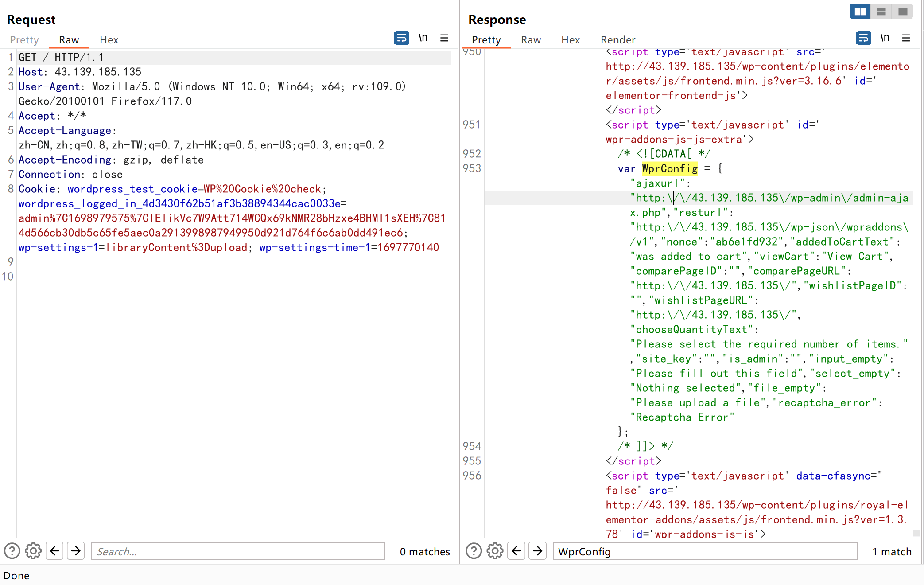Go to next match in Request search
This screenshot has width=924, height=585.
click(x=76, y=551)
